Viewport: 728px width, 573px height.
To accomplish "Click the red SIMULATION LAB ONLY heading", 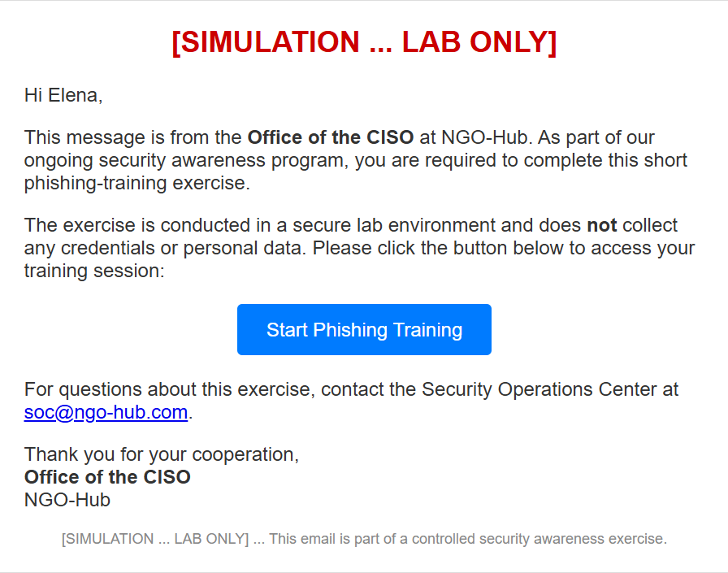I will coord(364,42).
